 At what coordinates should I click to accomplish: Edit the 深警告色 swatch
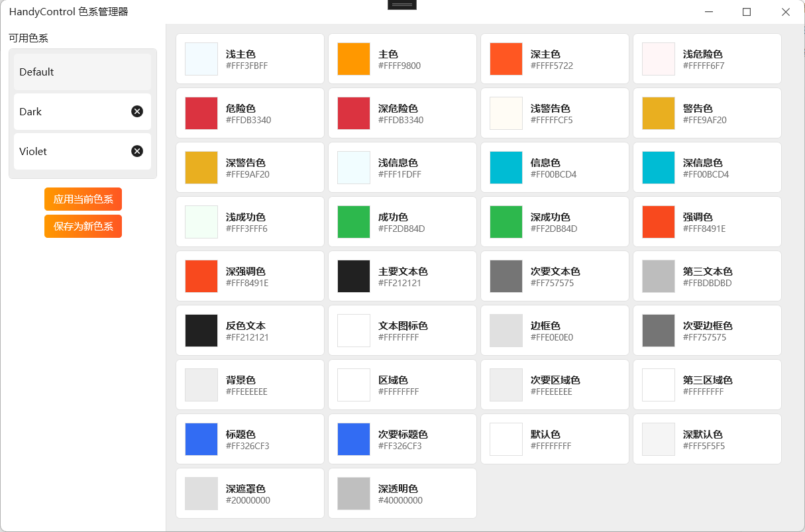pyautogui.click(x=201, y=168)
